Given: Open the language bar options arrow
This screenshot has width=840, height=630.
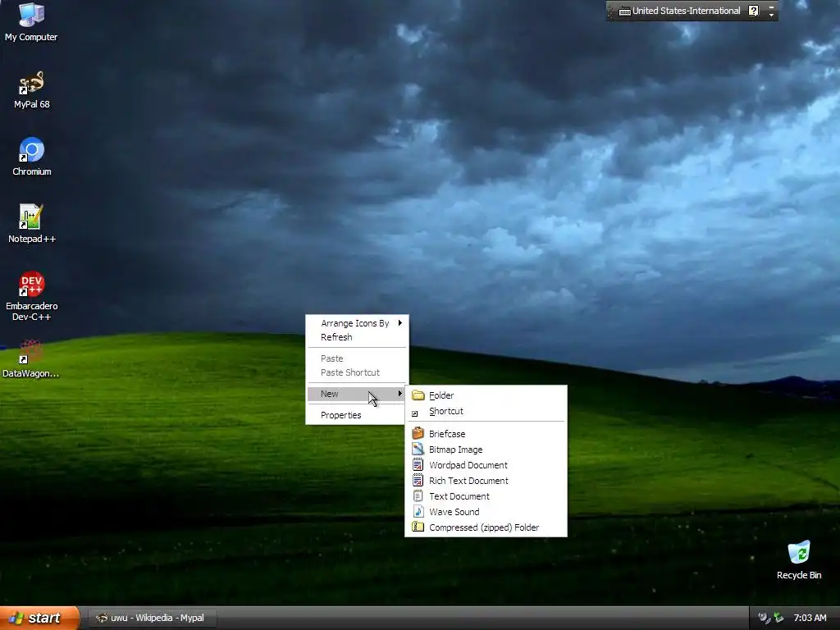Looking at the screenshot, I should coord(771,15).
